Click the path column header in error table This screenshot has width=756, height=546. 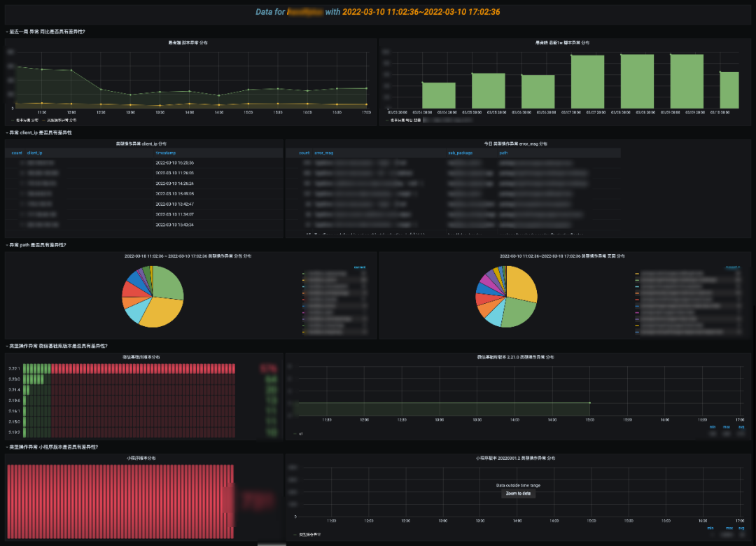[504, 153]
